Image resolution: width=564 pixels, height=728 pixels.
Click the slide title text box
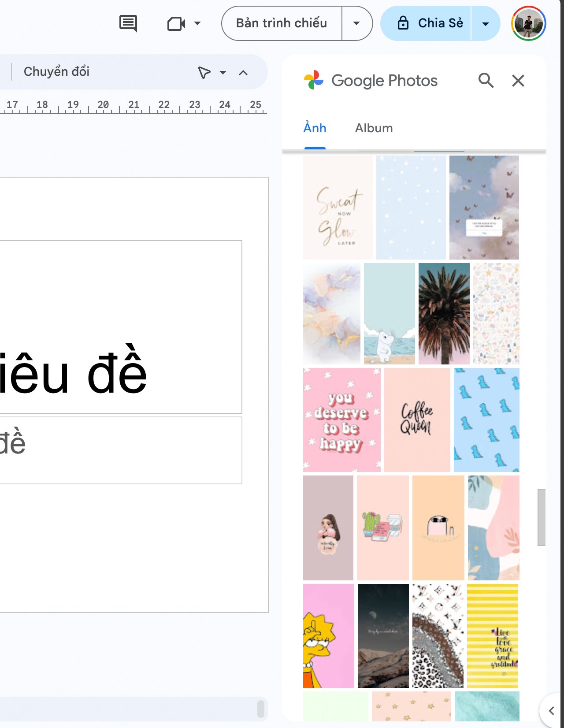point(121,327)
